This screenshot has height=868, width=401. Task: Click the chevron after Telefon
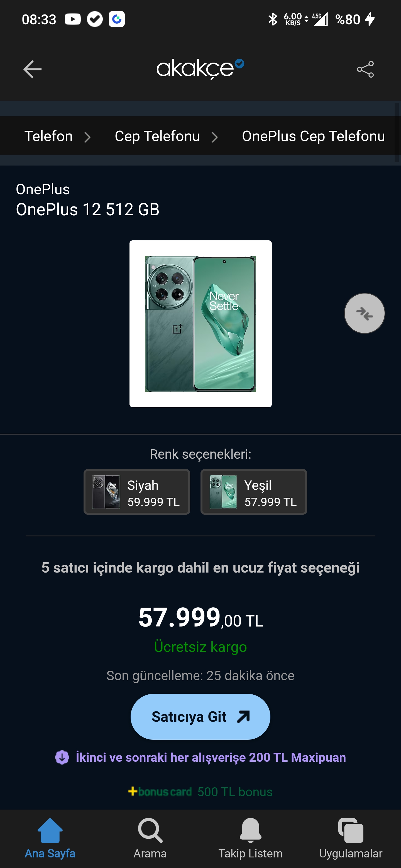point(87,137)
